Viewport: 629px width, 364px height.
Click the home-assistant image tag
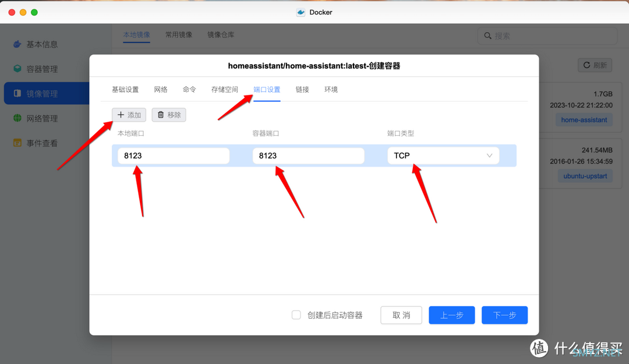click(x=584, y=119)
